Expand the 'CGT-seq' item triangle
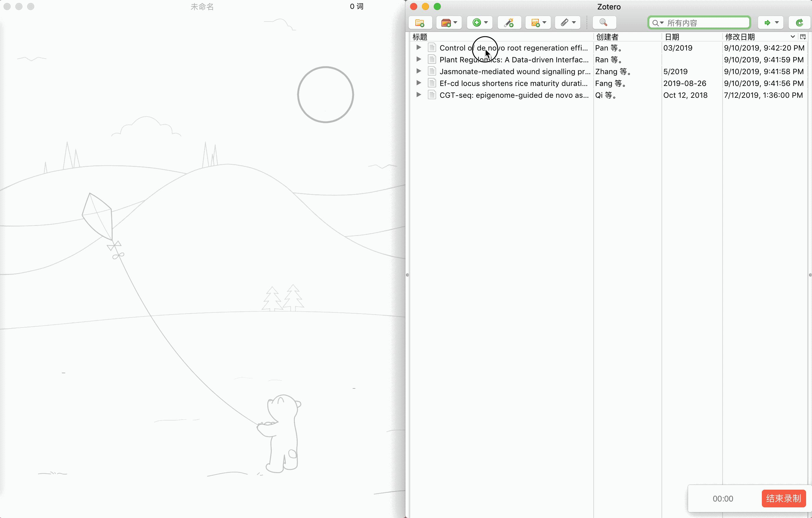Screen dimensions: 812x518 (418, 95)
